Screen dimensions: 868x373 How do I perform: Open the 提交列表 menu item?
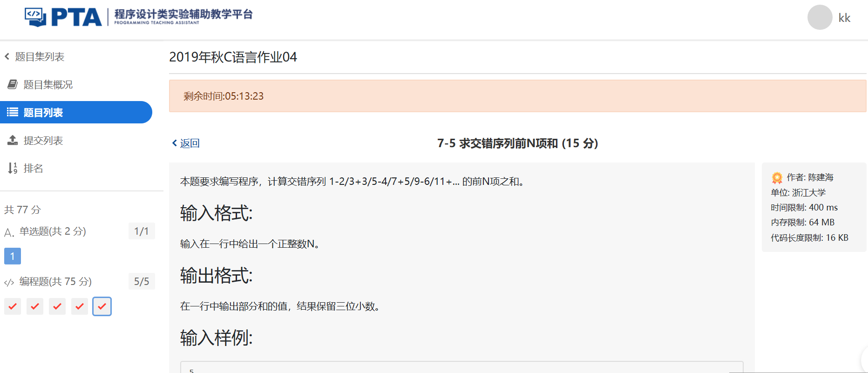43,141
